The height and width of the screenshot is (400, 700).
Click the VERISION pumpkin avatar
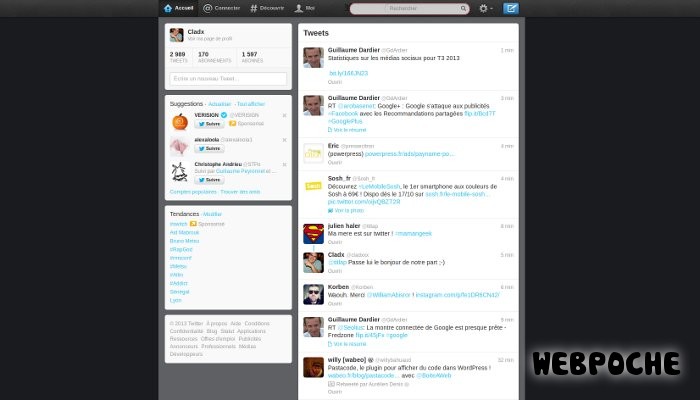pos(180,121)
